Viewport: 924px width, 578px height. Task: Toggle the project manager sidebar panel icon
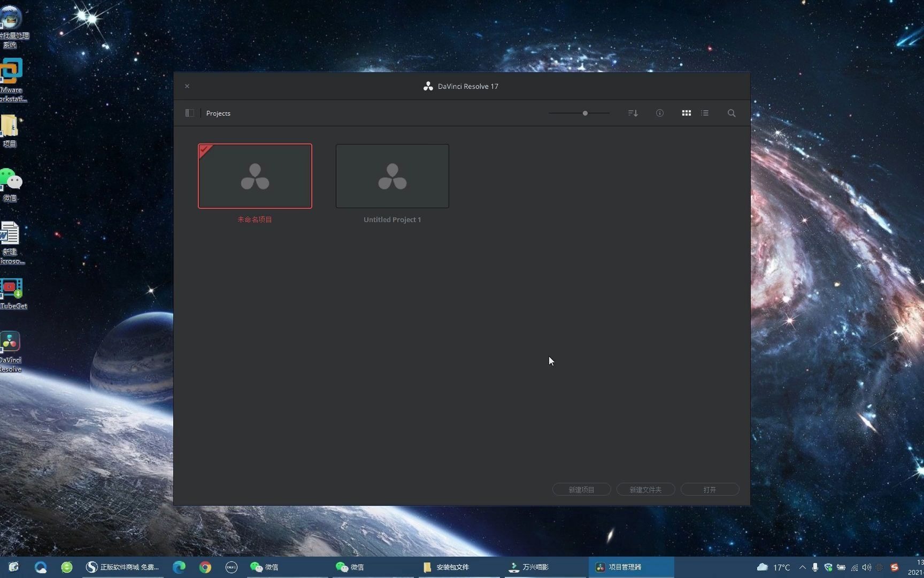pos(189,113)
